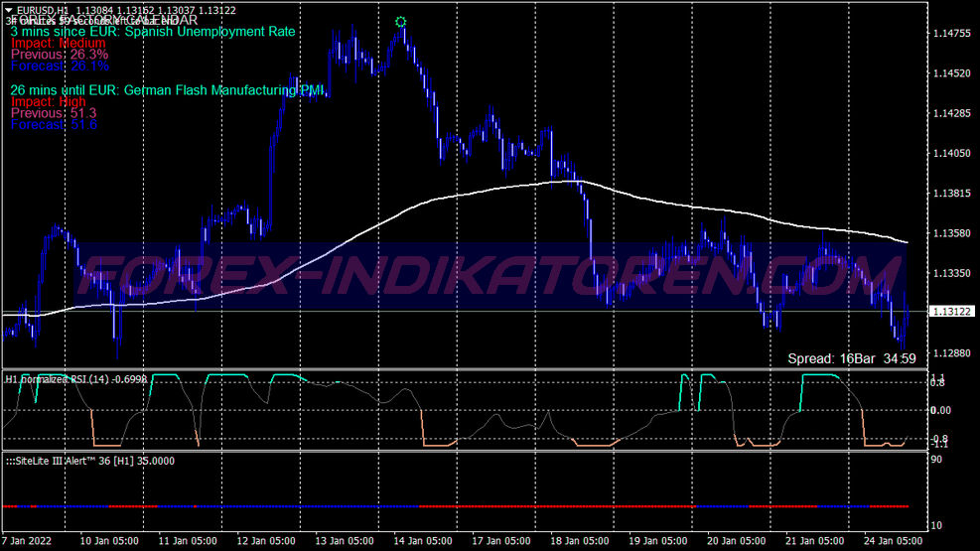Click the 'Forecast: 51.6' value
Viewport: 980px width, 551px height.
54,124
